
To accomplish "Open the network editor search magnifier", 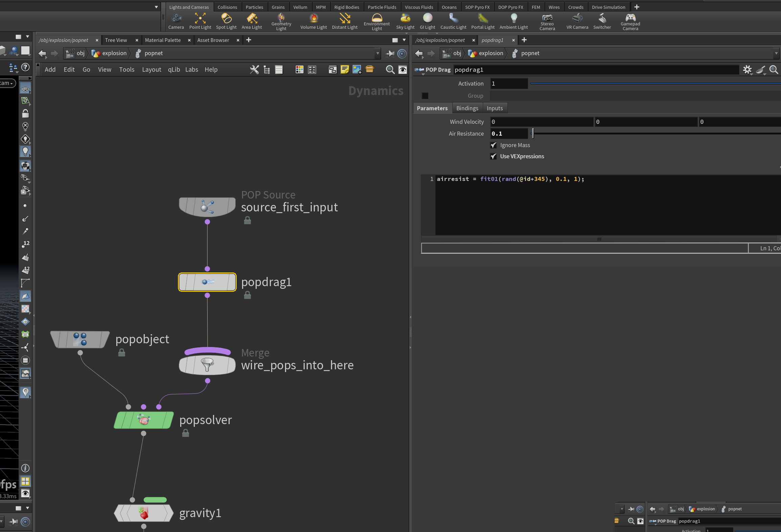I will pos(390,70).
